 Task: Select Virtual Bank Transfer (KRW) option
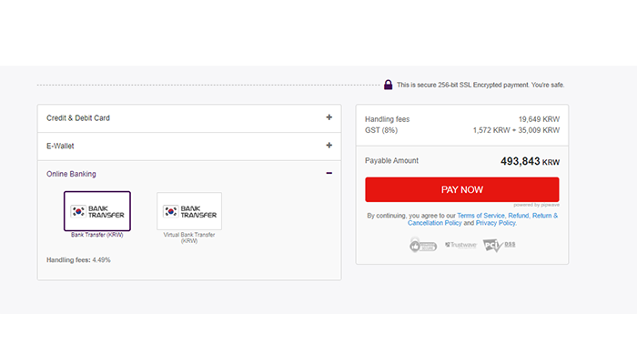(189, 211)
